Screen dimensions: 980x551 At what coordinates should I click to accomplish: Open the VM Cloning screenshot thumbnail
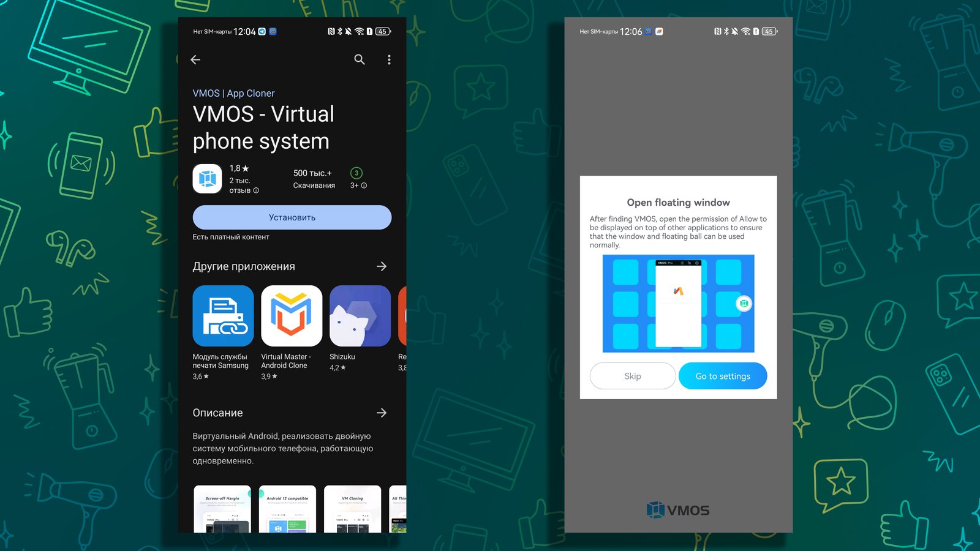pyautogui.click(x=352, y=509)
